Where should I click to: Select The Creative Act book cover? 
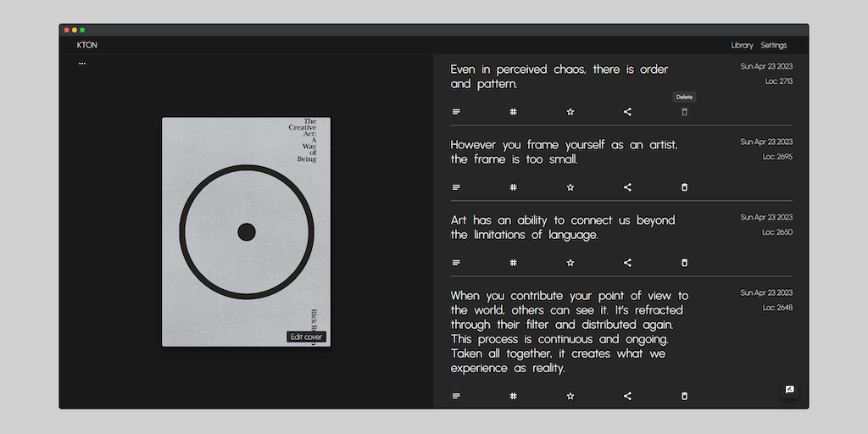[247, 232]
